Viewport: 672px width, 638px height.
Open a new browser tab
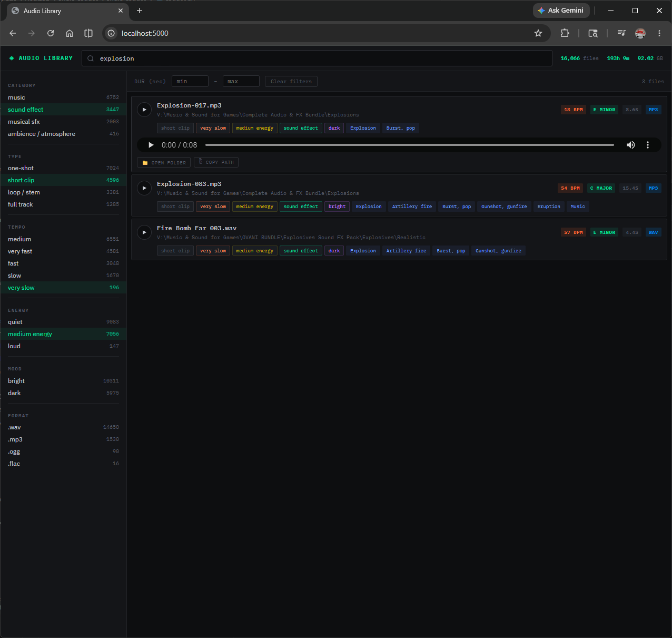tap(140, 11)
